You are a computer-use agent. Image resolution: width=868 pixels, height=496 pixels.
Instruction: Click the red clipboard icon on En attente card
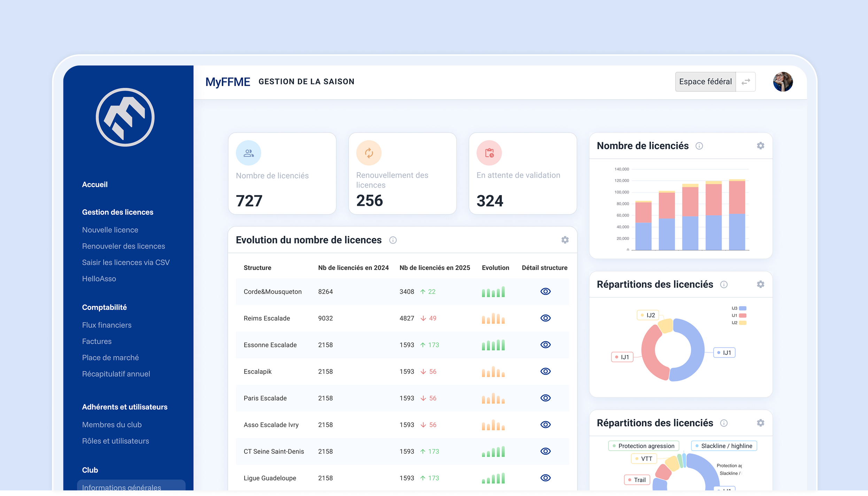[489, 153]
